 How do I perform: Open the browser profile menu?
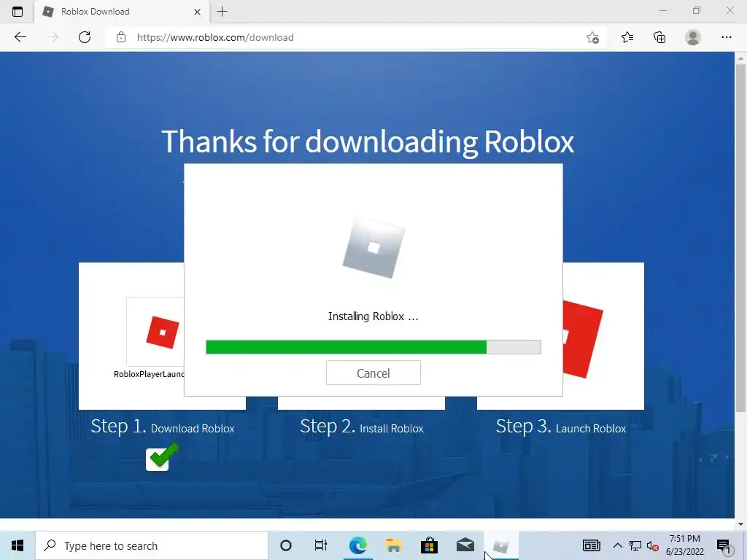click(x=693, y=37)
